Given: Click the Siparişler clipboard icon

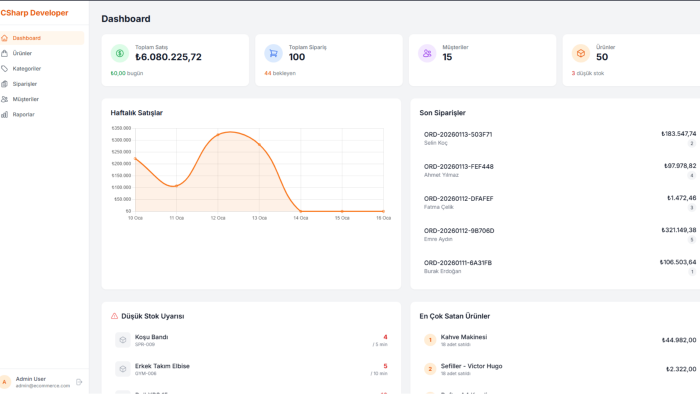Looking at the screenshot, I should (x=4, y=84).
